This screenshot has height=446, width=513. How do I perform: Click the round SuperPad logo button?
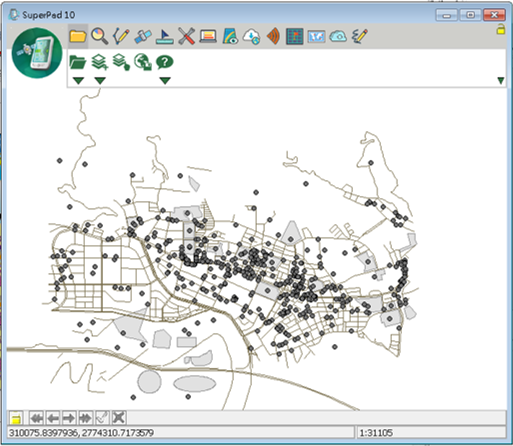click(37, 53)
